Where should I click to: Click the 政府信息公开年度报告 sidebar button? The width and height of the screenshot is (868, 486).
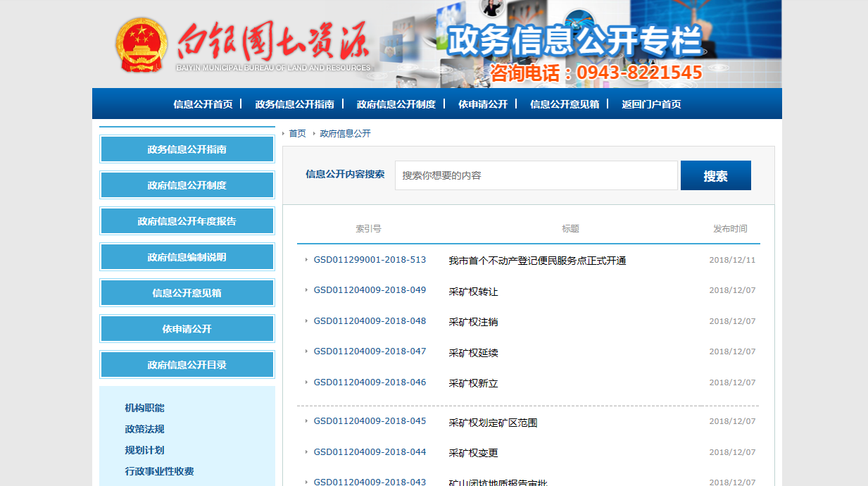[187, 220]
